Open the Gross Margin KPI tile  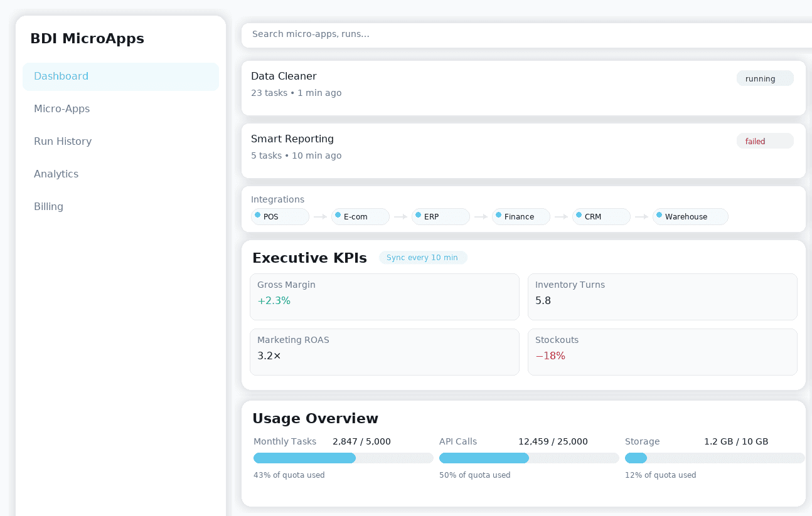point(384,297)
